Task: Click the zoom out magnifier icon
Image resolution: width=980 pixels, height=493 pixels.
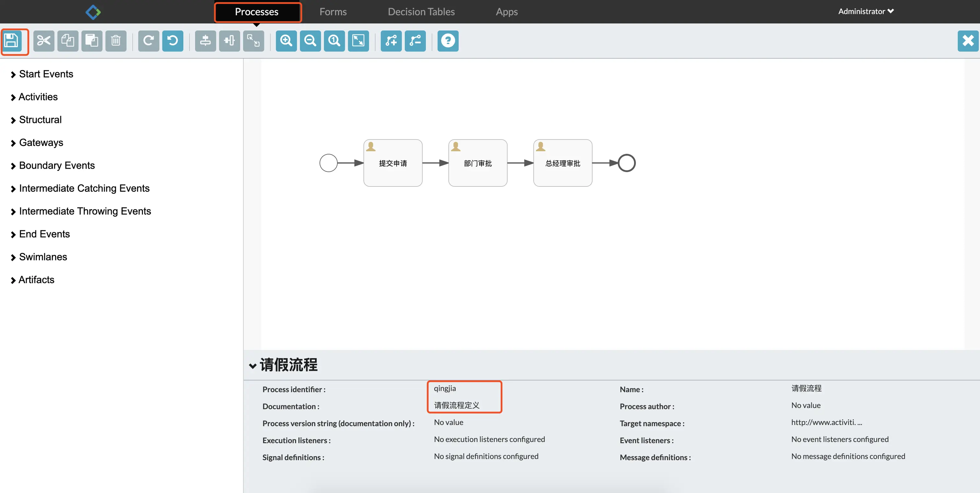Action: tap(310, 41)
